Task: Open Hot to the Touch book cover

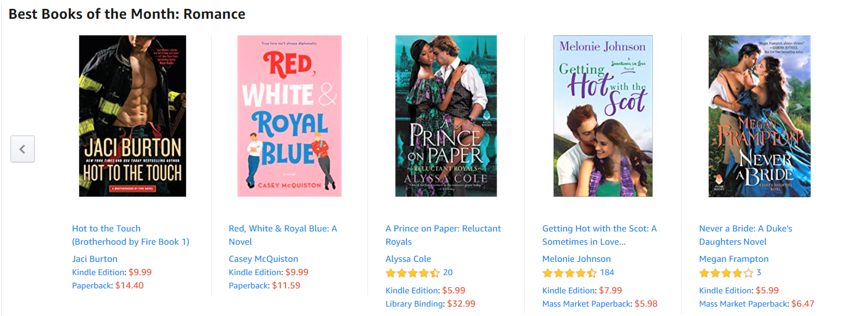Action: (x=133, y=116)
